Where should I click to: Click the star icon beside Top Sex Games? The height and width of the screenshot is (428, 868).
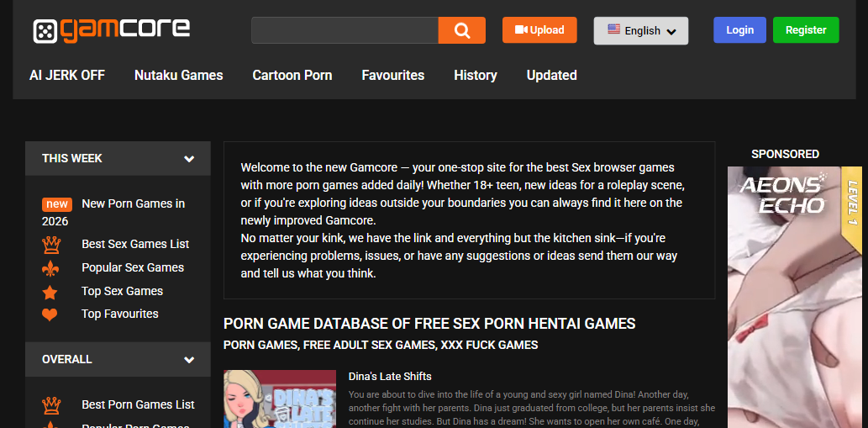point(50,292)
